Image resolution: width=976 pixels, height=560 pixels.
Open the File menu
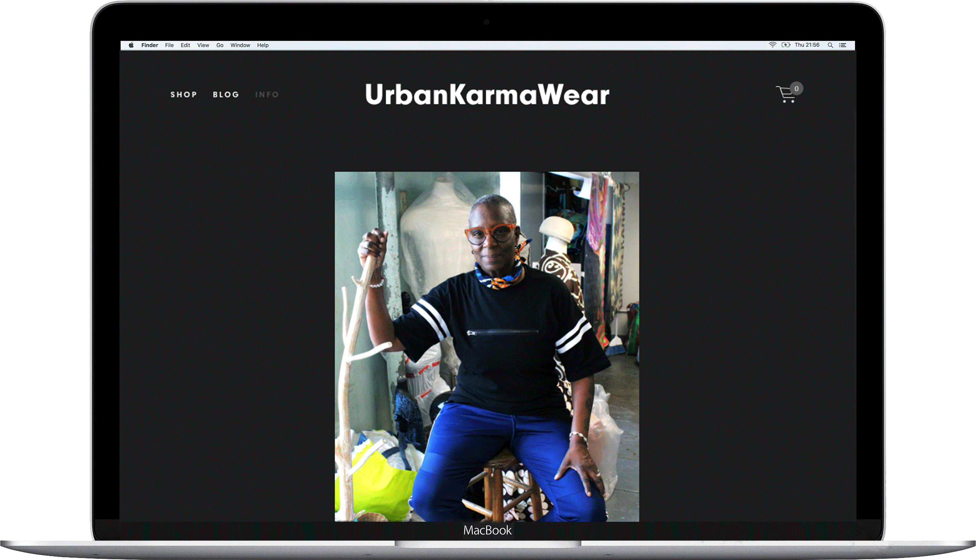click(x=169, y=45)
